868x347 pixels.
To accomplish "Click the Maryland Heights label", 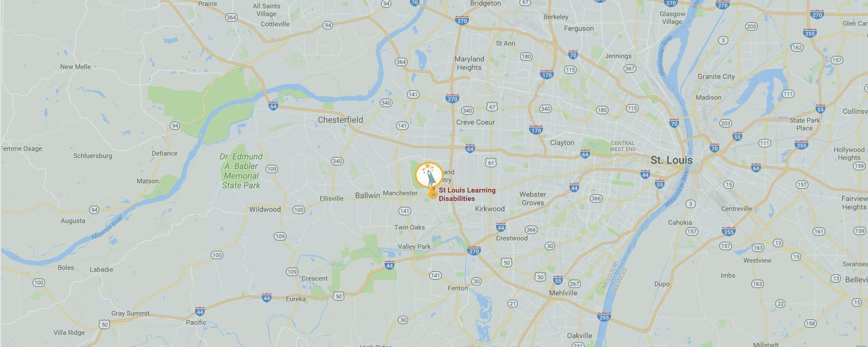I will click(x=469, y=63).
